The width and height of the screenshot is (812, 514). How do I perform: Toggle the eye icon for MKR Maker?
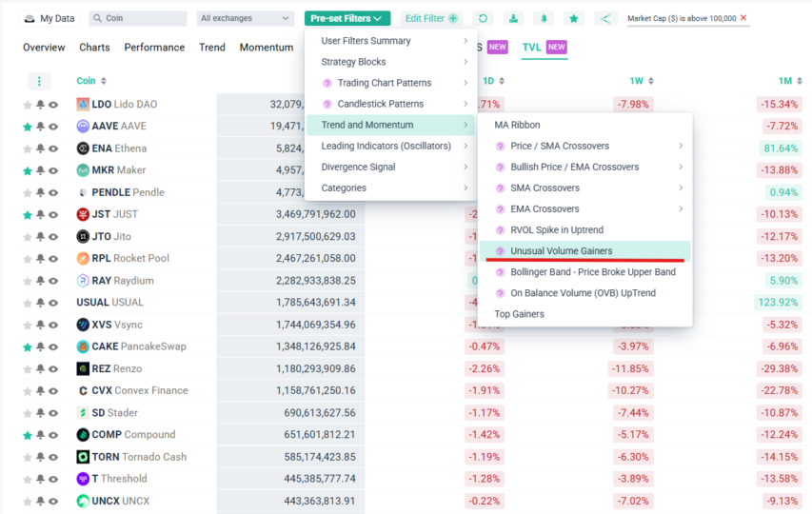53,171
